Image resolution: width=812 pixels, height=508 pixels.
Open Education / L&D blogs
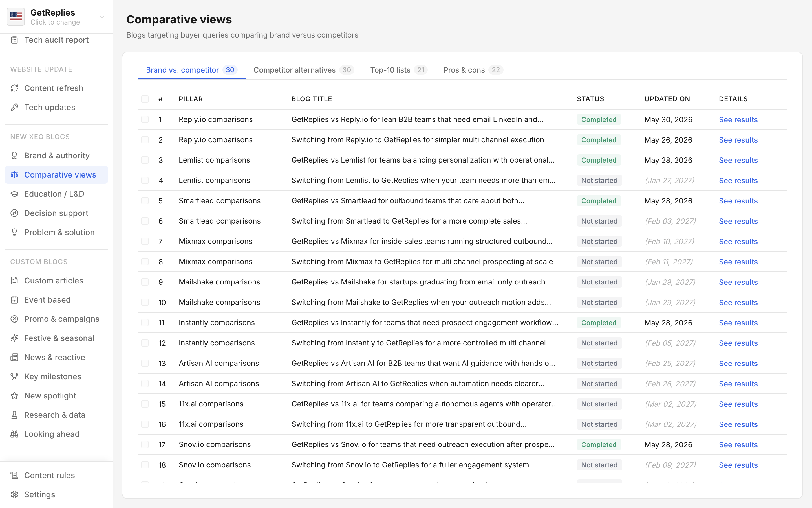[x=56, y=194]
